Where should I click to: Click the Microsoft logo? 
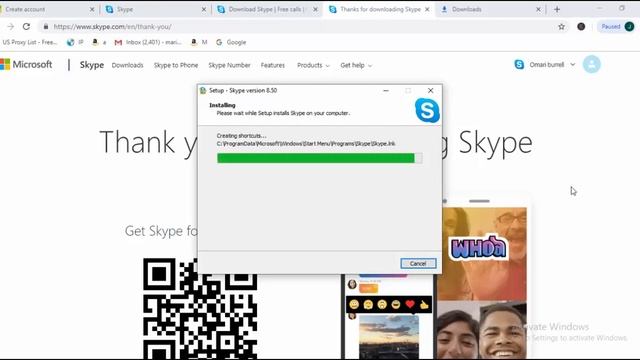click(26, 64)
